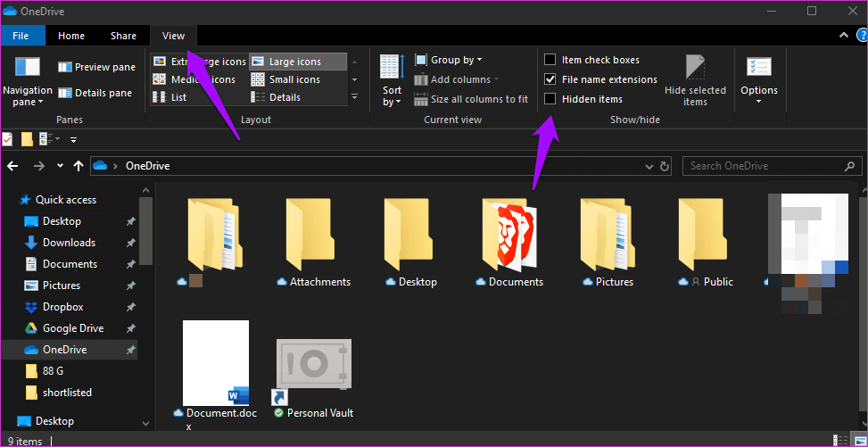Go back with the Back arrow
Image resolution: width=868 pixels, height=447 pixels.
click(x=12, y=166)
